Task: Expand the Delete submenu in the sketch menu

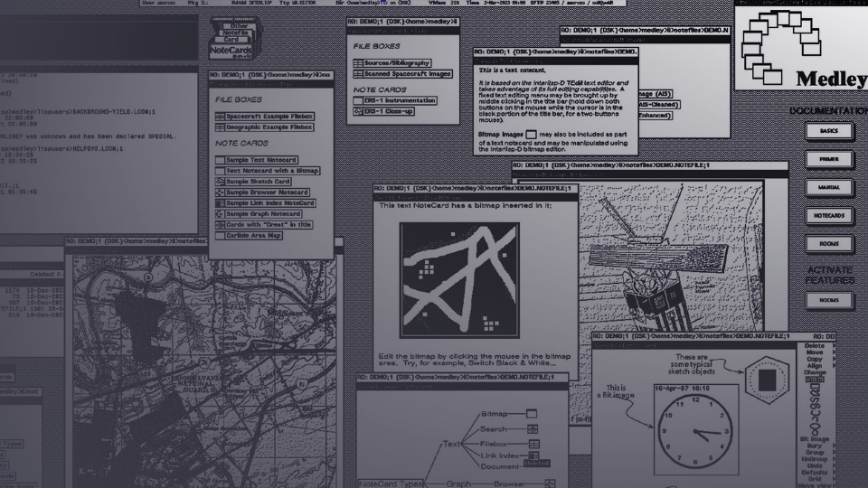Action: [x=814, y=345]
